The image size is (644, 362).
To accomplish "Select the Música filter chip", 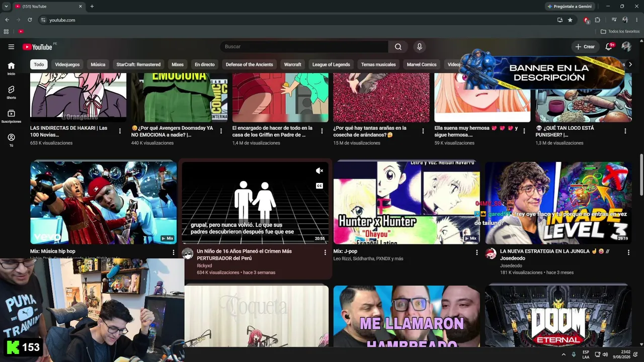I will coord(98,64).
